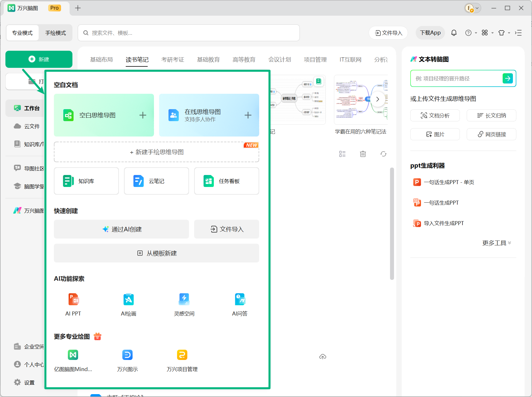Select the 高等教育 template tab
Screen dimensions: 532x397
click(244, 60)
